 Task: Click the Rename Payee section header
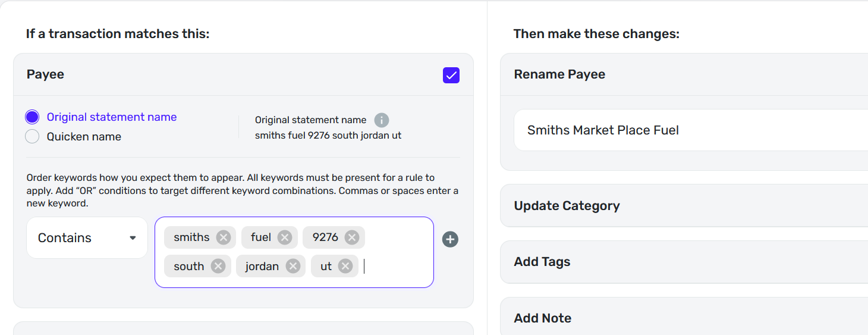point(559,74)
